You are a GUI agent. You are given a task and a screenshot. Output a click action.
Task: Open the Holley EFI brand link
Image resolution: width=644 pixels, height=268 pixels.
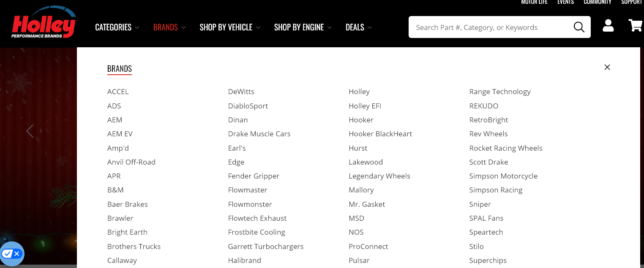tap(365, 106)
